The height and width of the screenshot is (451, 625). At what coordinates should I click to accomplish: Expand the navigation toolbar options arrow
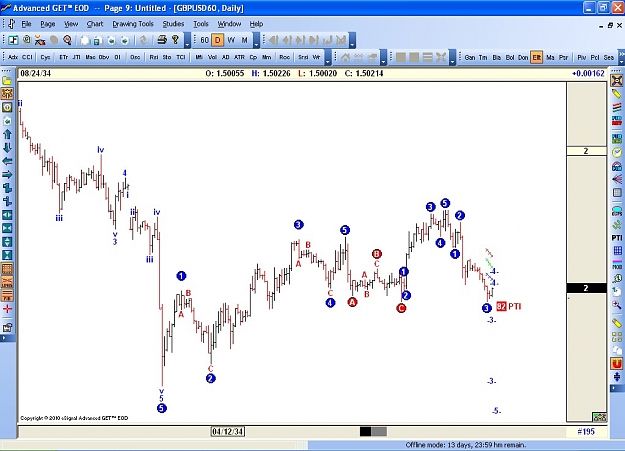pos(352,40)
